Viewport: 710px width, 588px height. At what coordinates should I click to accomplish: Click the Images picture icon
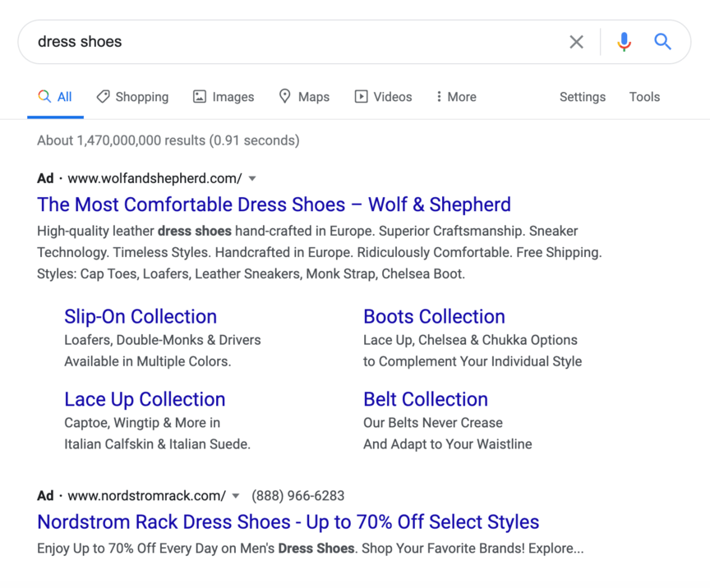200,96
